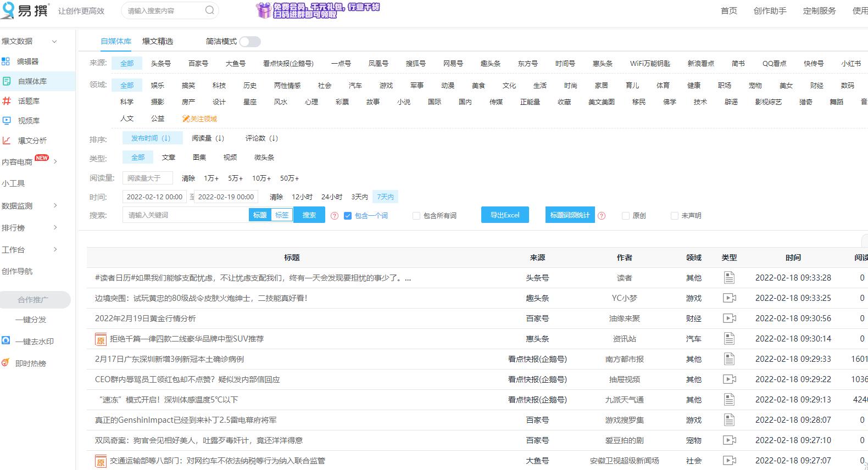Expand the 排行榜 sidebar section
868x470 pixels.
(x=55, y=227)
